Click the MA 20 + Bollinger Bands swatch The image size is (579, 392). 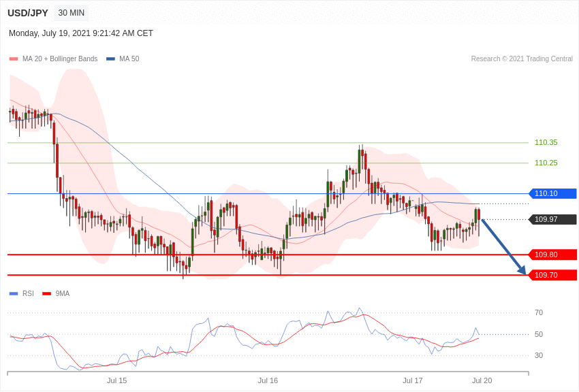(14, 59)
